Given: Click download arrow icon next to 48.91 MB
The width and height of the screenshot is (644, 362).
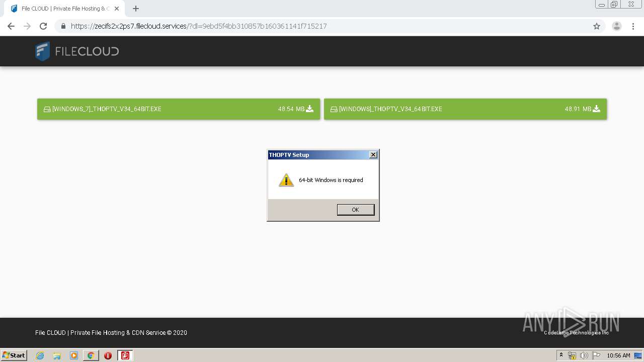Looking at the screenshot, I should pos(597,109).
